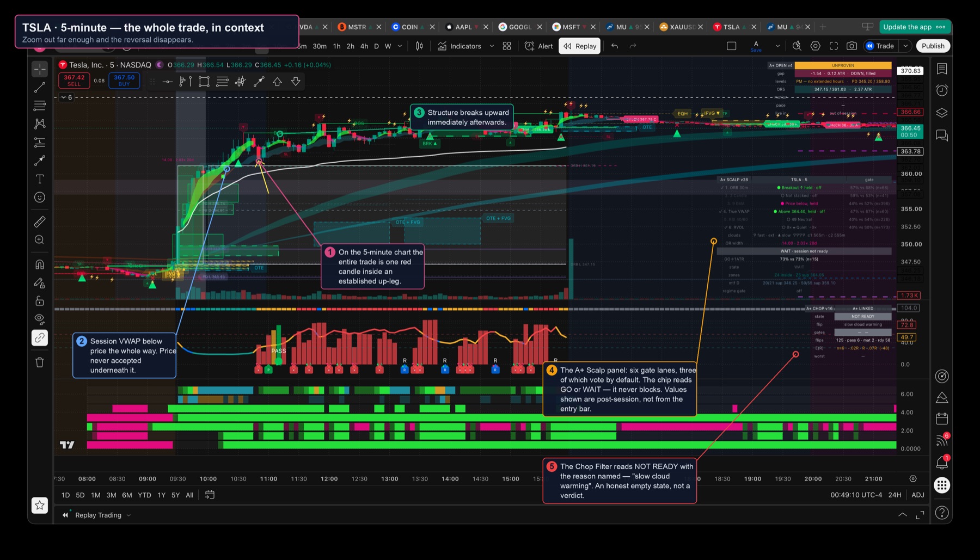The image size is (980, 560).
Task: Toggle lock all drawings
Action: coord(40,301)
